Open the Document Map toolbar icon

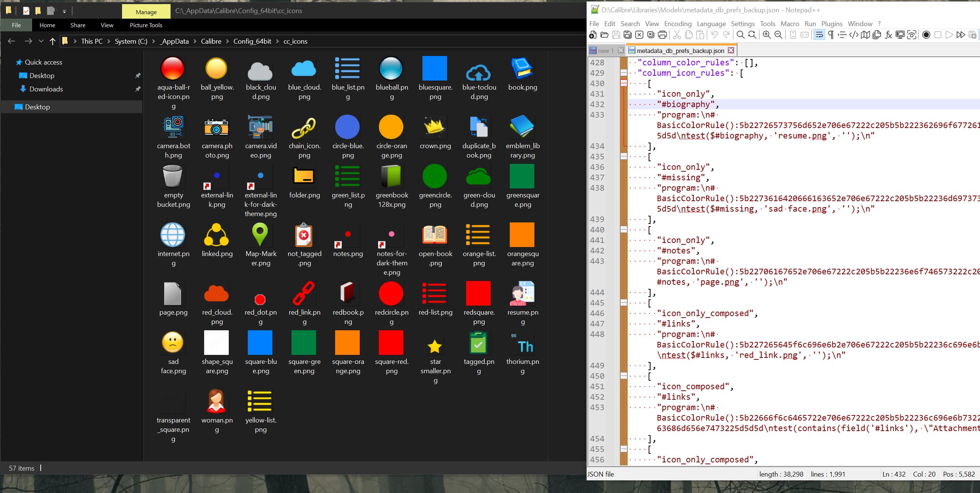(865, 35)
